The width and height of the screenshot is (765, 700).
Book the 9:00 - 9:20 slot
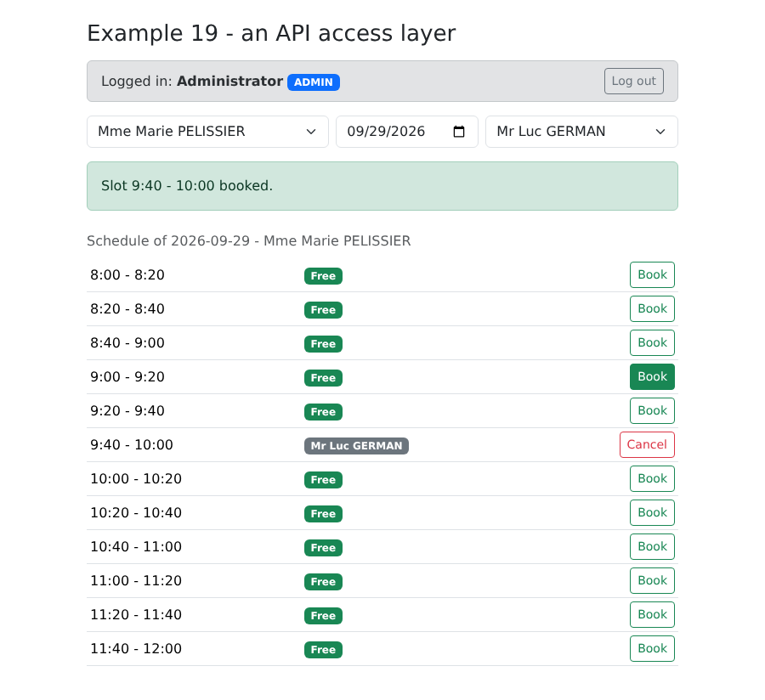click(652, 377)
